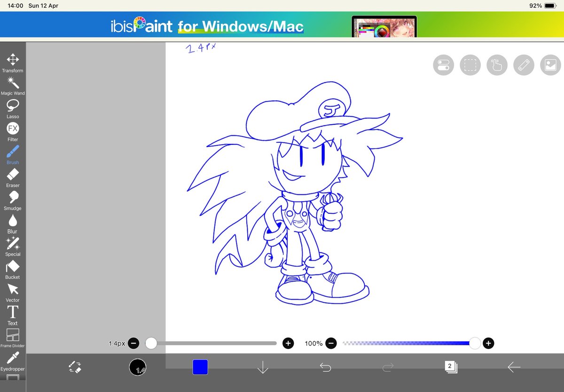Screen dimensions: 564x392
Task: Select the Bucket fill tool
Action: coord(13,270)
